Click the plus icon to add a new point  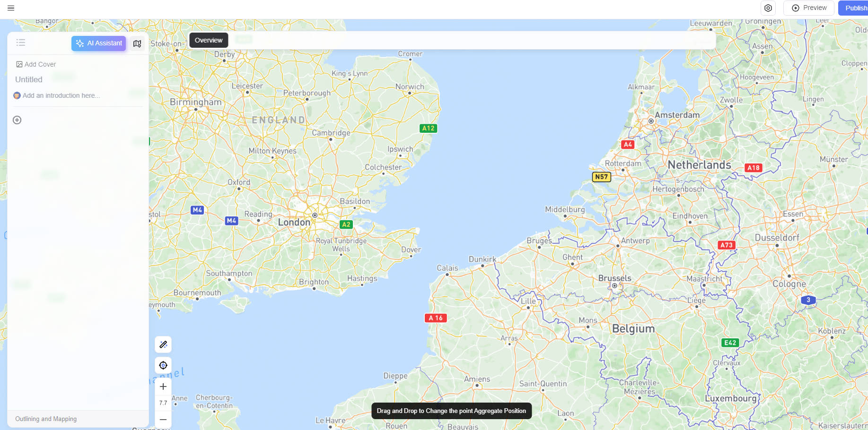(17, 120)
